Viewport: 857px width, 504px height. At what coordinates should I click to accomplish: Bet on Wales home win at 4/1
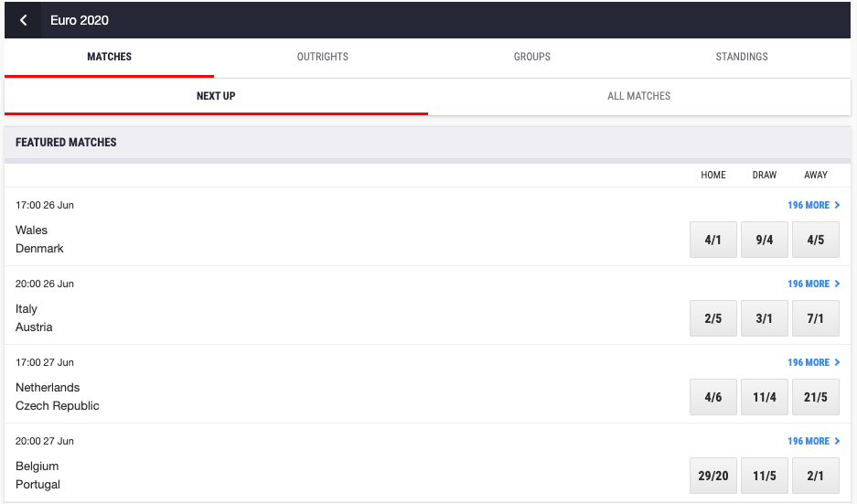[x=713, y=240]
